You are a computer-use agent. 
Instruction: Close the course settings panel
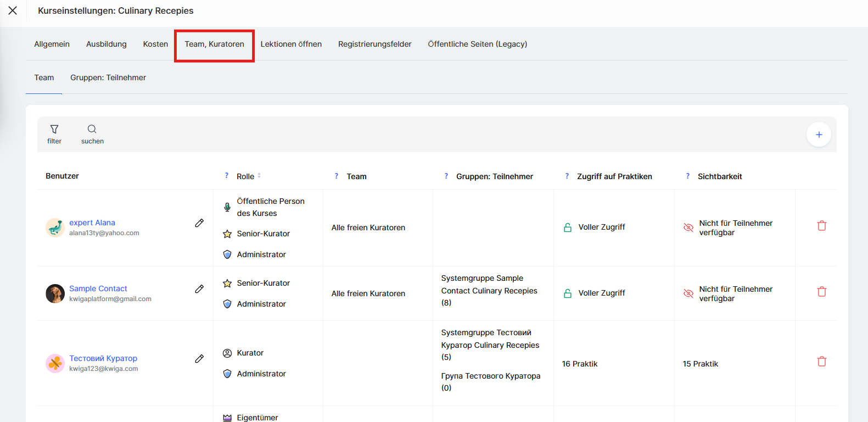click(x=13, y=10)
